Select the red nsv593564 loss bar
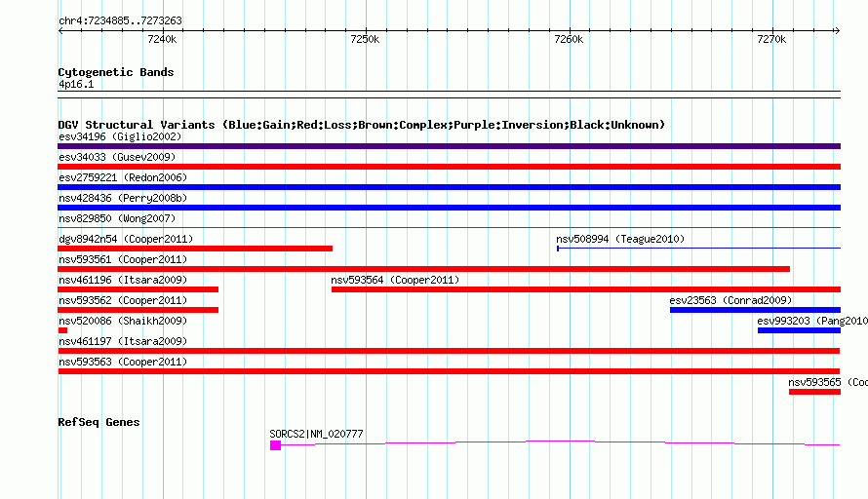Screen dimensions: 868x499 [586, 289]
